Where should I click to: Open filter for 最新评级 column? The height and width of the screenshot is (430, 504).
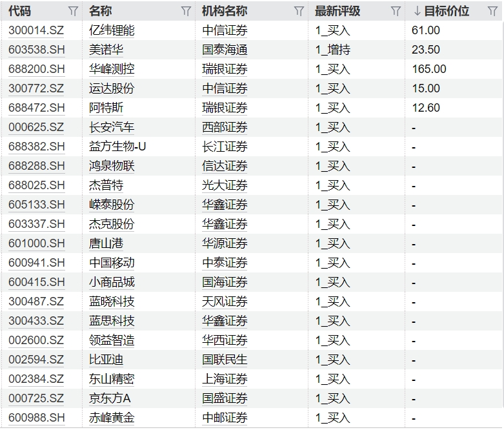396,11
